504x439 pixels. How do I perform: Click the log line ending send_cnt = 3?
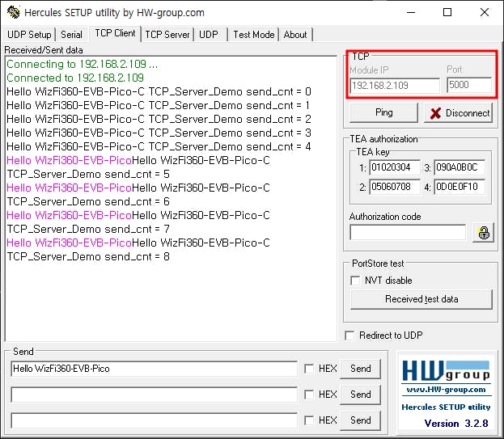(x=159, y=133)
